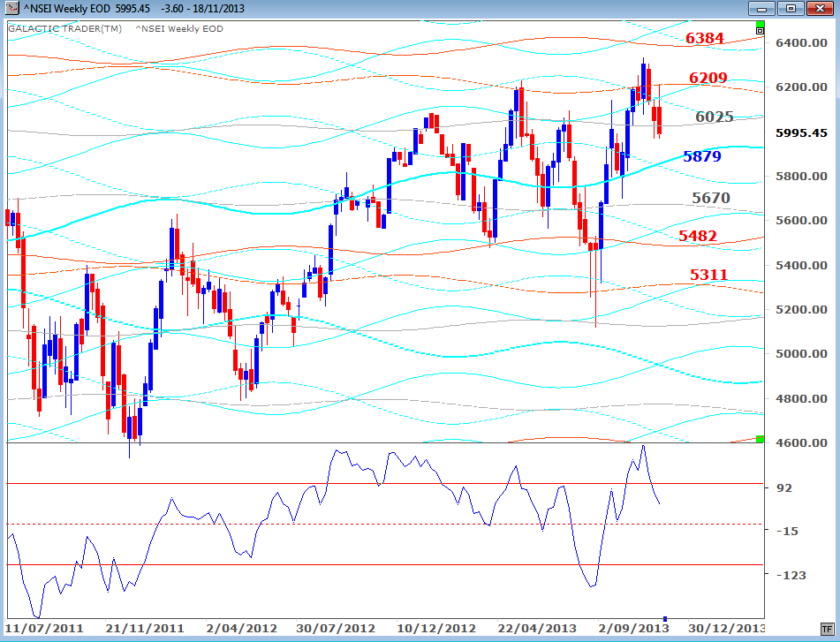The image size is (840, 642).
Task: Close the NSEI Weekly EOD chart window
Action: [820, 9]
